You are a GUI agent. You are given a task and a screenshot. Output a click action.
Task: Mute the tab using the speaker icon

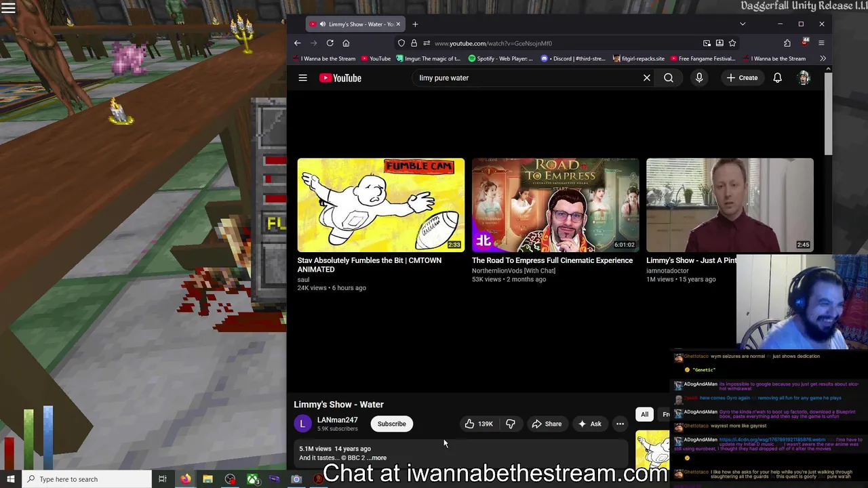point(322,24)
